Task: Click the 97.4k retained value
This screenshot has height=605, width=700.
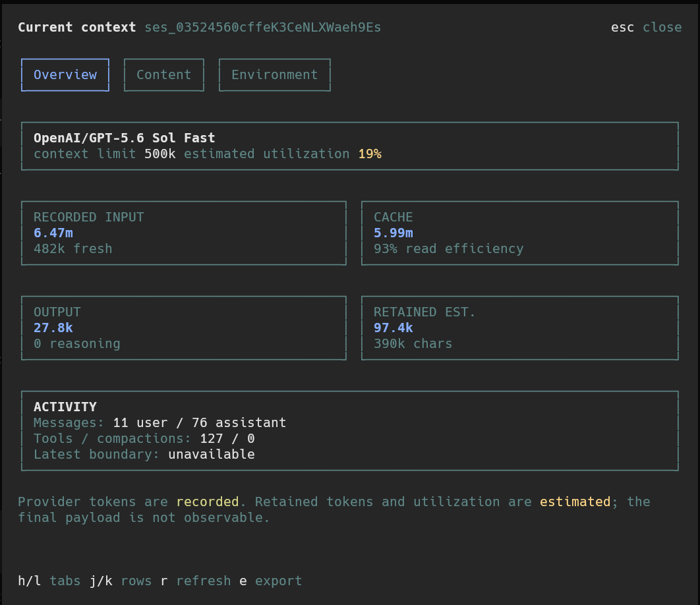Action: point(393,328)
